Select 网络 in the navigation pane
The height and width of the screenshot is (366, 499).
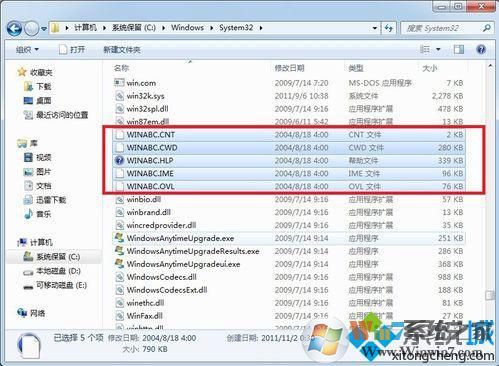click(x=37, y=313)
